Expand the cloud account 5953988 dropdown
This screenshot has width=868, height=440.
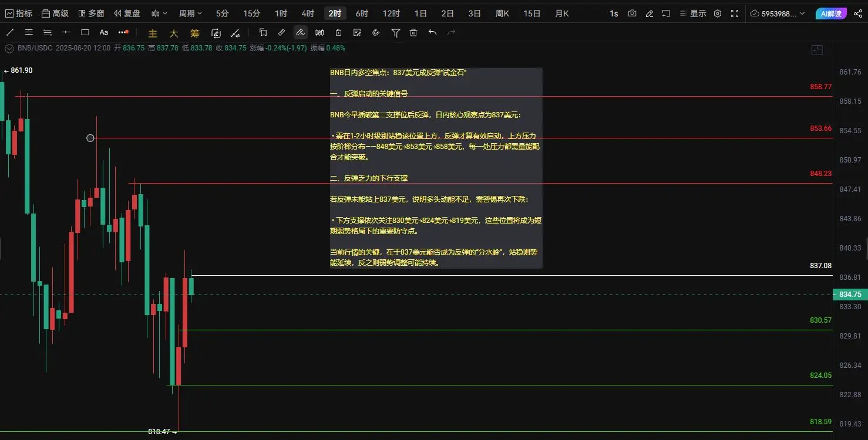coord(778,13)
